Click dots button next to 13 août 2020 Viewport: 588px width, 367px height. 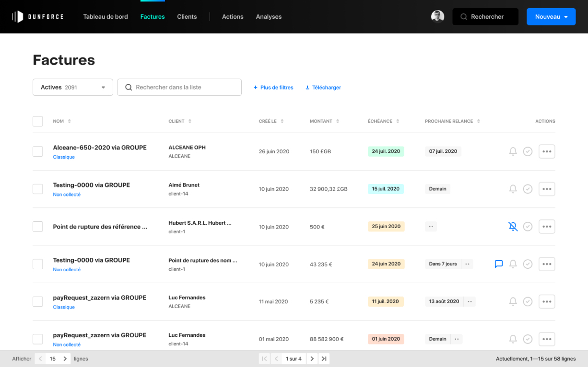pyautogui.click(x=470, y=301)
